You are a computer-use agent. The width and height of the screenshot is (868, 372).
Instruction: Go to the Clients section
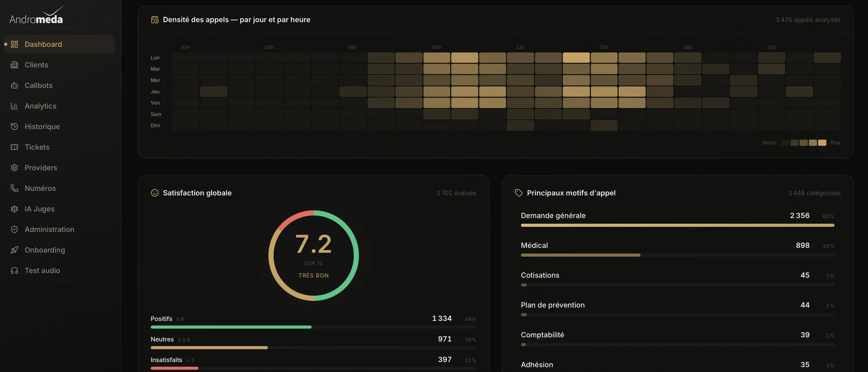coord(60,65)
